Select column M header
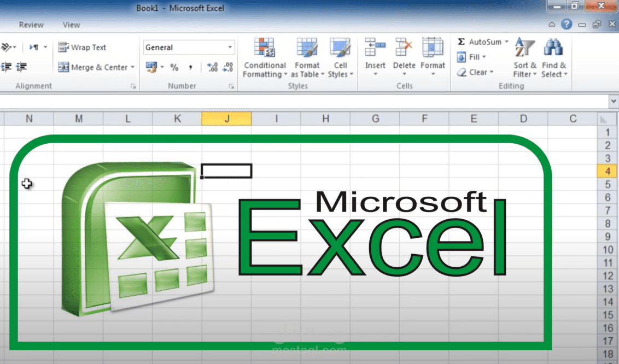The image size is (619, 364). coord(78,119)
